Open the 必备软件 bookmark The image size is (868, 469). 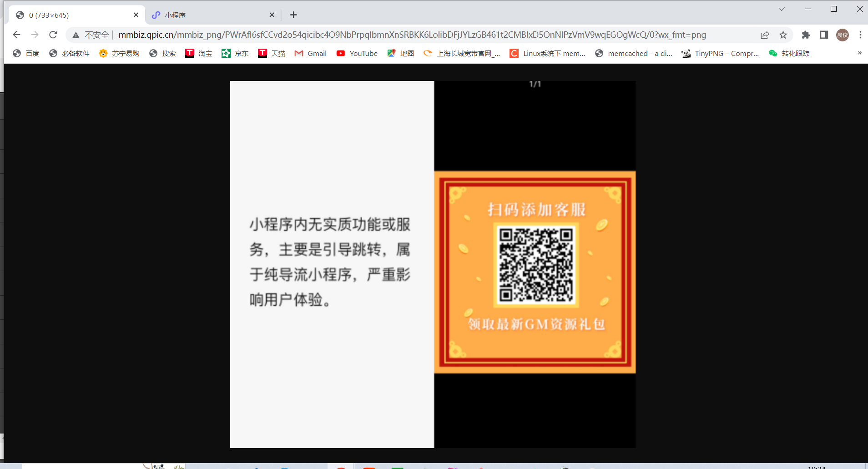70,53
